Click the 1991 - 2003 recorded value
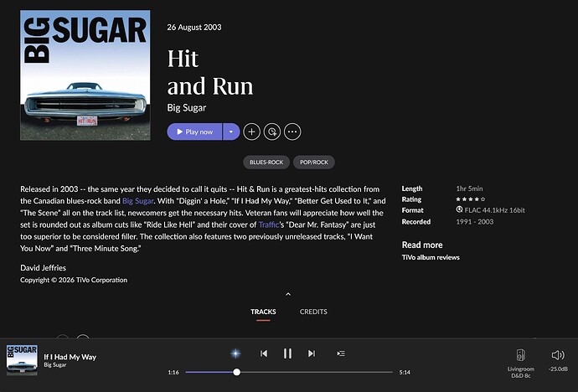 coord(475,222)
